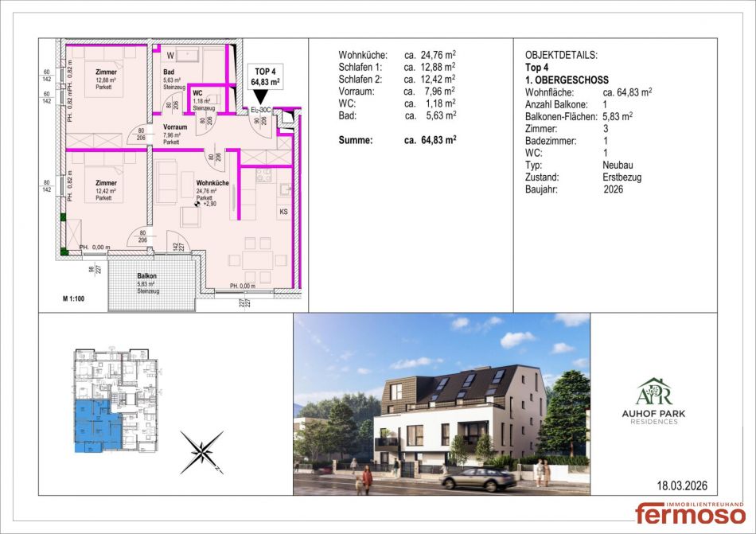Image resolution: width=756 pixels, height=534 pixels.
Task: Open the floor overview plan with blue highlight
Action: click(x=115, y=400)
